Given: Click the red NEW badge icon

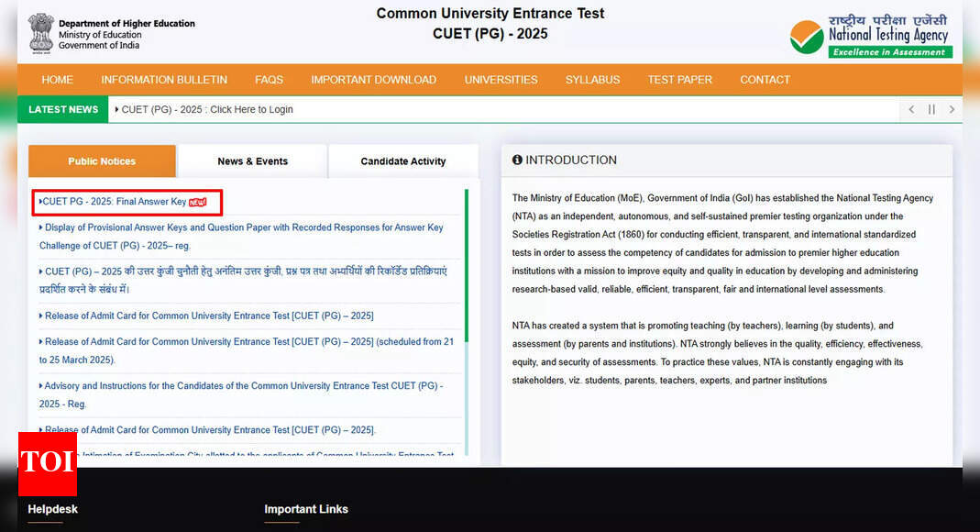Looking at the screenshot, I should [198, 202].
